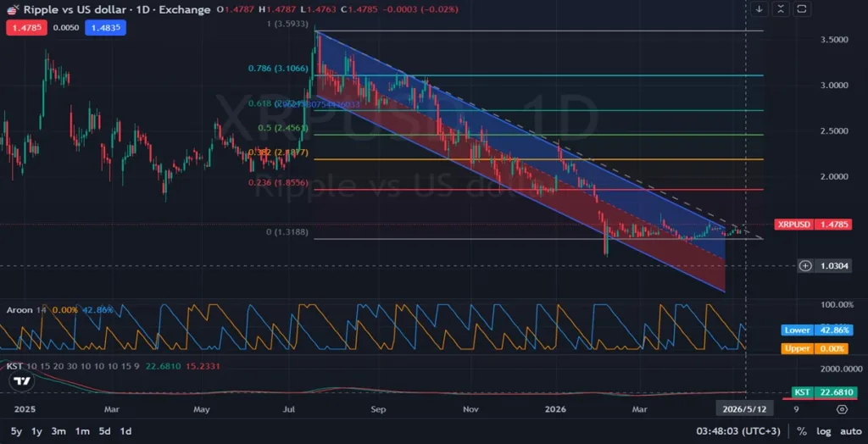The width and height of the screenshot is (868, 444).
Task: Select the 1y time range
Action: 36,431
